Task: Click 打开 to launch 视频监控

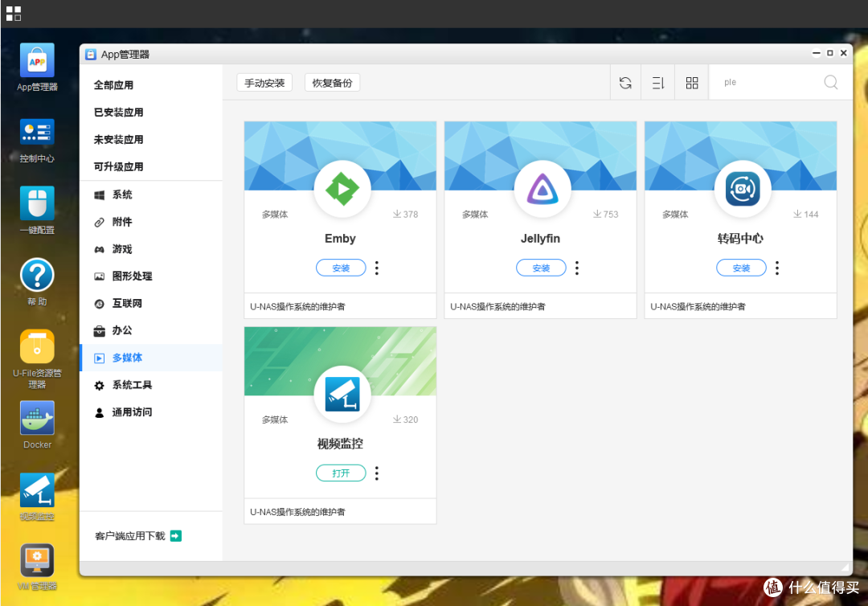Action: [341, 473]
